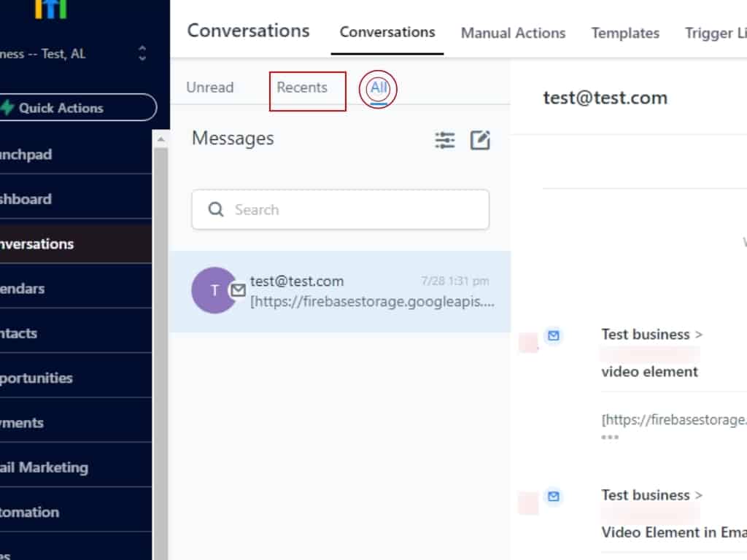
Task: Open the message filter settings icon
Action: 445,140
